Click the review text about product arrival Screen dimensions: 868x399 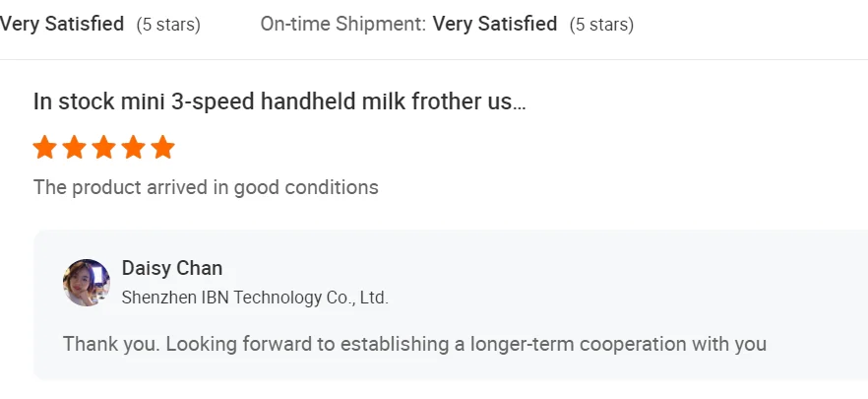point(206,187)
